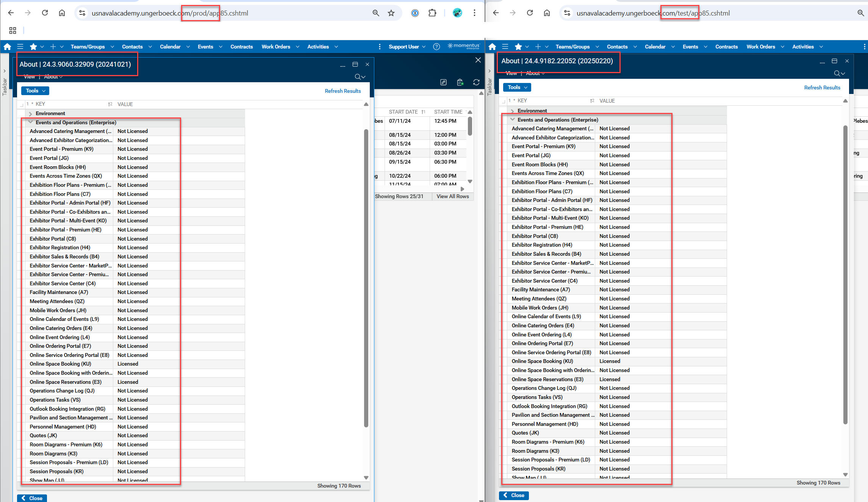This screenshot has height=502, width=868.
Task: Click the clipboard icon in background panel
Action: click(460, 82)
